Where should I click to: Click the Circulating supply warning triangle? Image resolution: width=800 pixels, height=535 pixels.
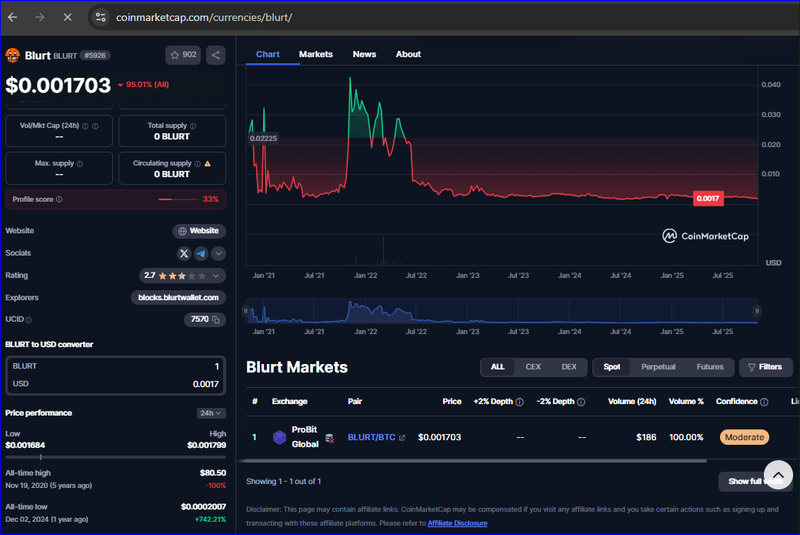coord(207,163)
